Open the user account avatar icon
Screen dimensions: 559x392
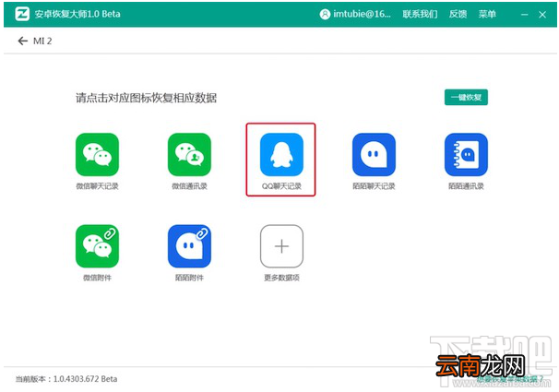325,14
